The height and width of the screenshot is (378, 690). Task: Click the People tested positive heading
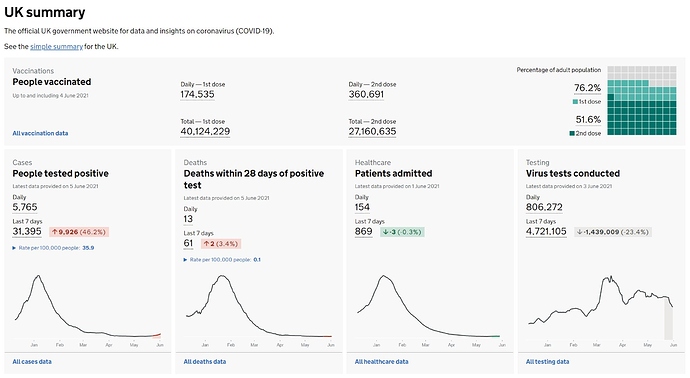(x=60, y=173)
